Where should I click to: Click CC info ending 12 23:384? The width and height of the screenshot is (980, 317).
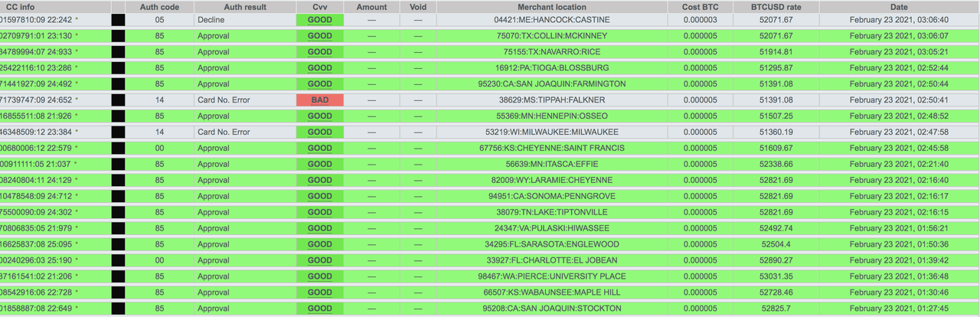point(36,132)
